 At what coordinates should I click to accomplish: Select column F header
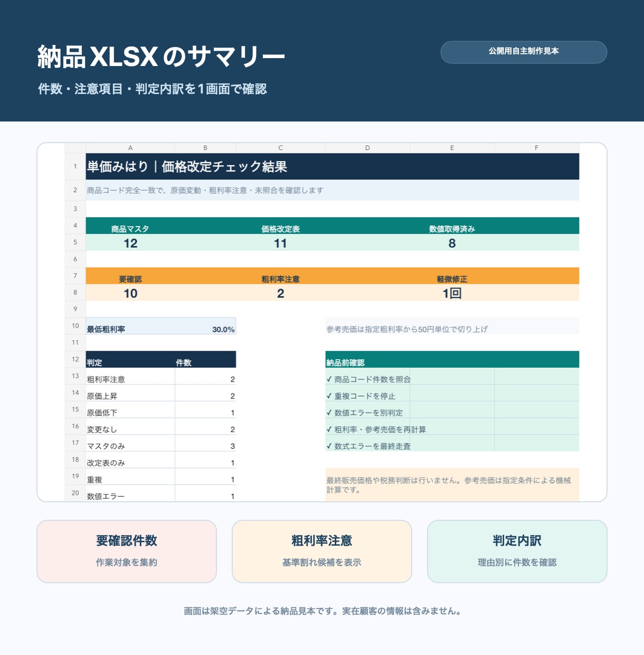(x=536, y=148)
